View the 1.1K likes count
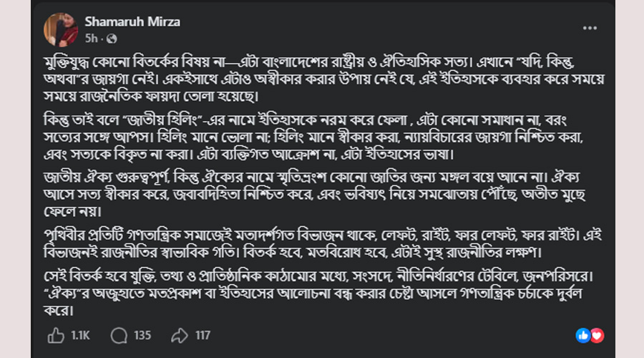Viewport: 644px width, 358px height. pyautogui.click(x=80, y=334)
